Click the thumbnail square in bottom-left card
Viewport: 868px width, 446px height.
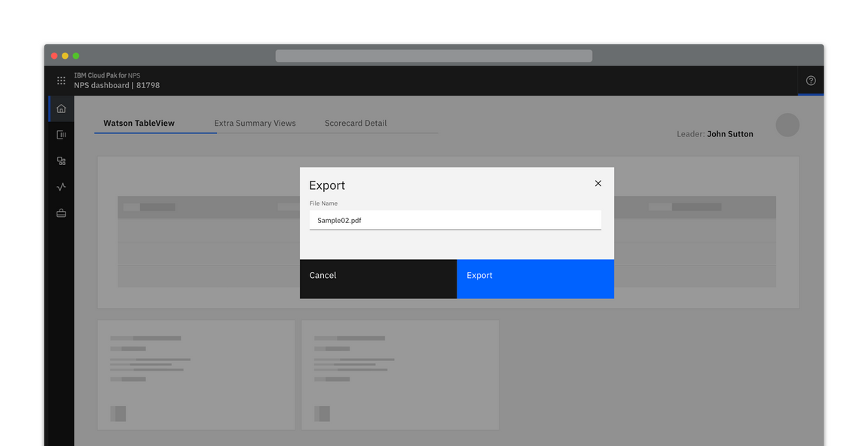tap(118, 414)
